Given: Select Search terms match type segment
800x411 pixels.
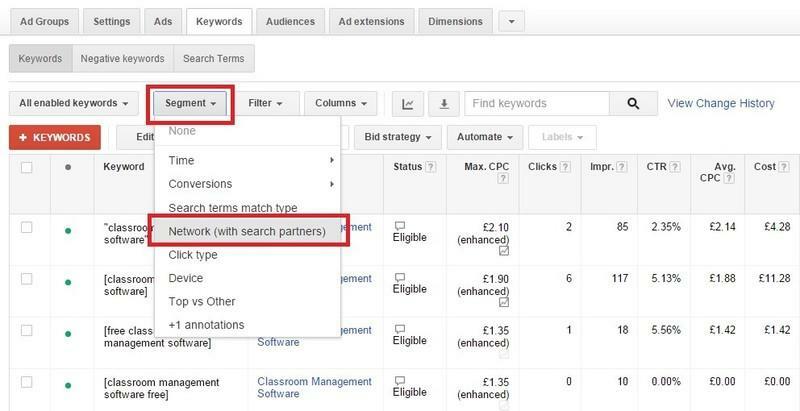Looking at the screenshot, I should click(x=247, y=208).
